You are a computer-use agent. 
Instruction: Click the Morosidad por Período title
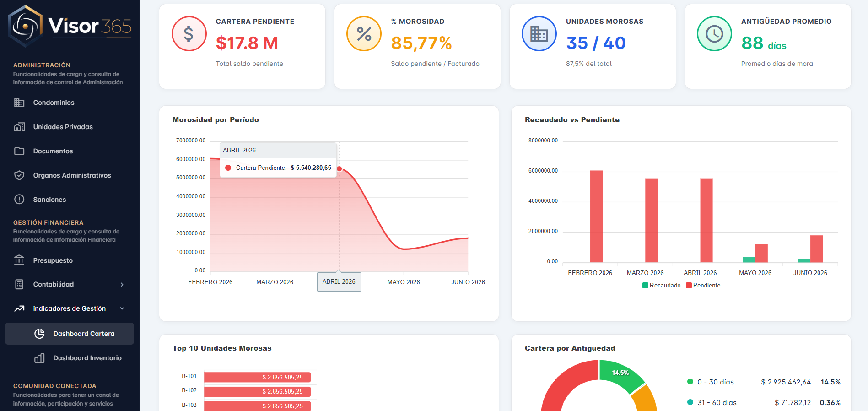(216, 120)
